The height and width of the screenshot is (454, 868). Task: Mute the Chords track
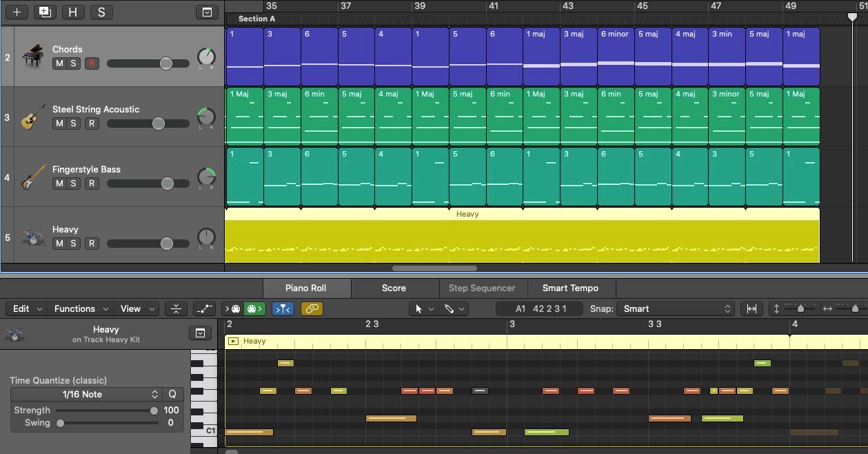pos(59,63)
